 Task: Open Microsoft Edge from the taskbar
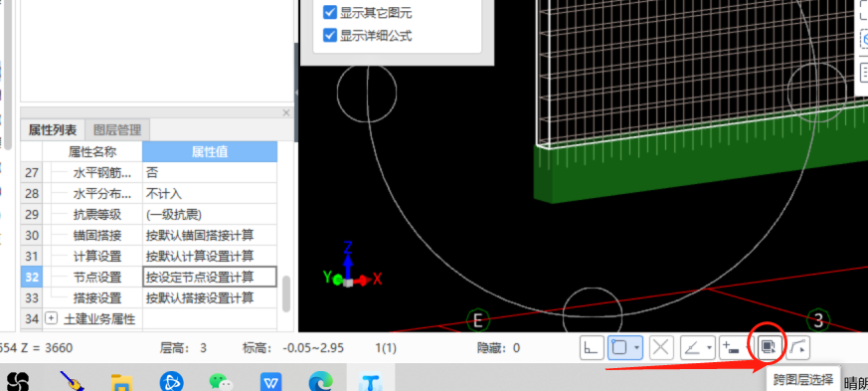pos(320,382)
